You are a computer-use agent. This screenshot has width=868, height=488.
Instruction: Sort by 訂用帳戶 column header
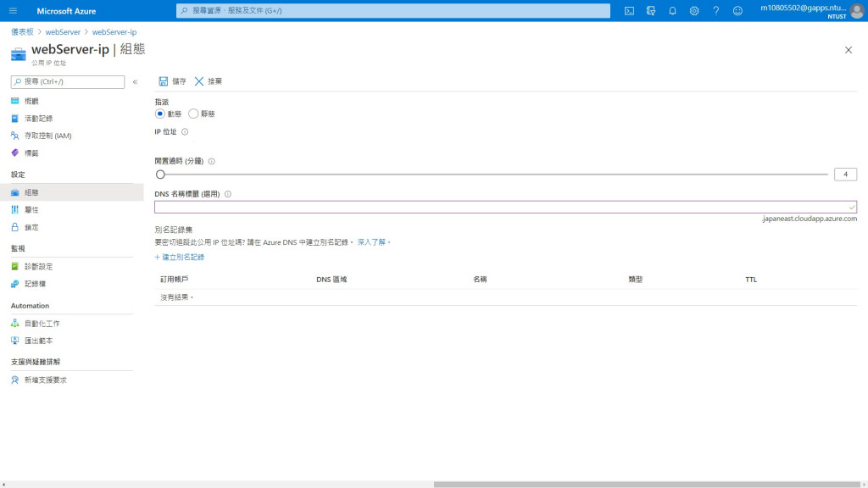pyautogui.click(x=175, y=280)
